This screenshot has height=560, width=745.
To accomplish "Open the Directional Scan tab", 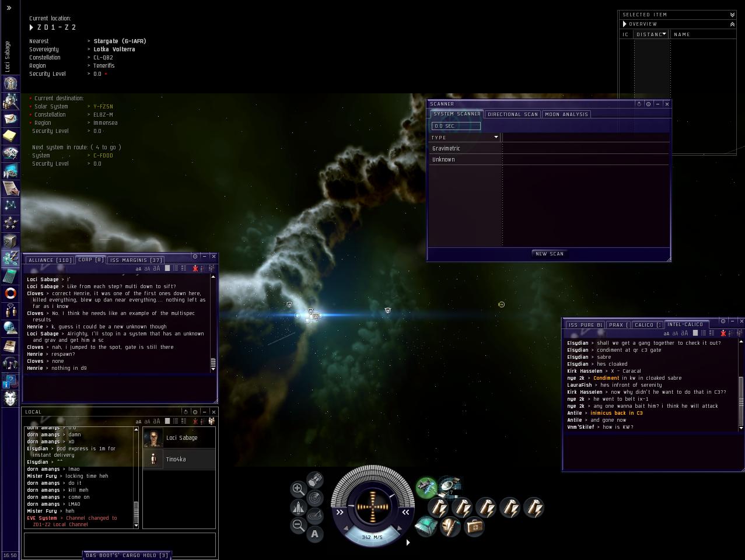I will [512, 114].
